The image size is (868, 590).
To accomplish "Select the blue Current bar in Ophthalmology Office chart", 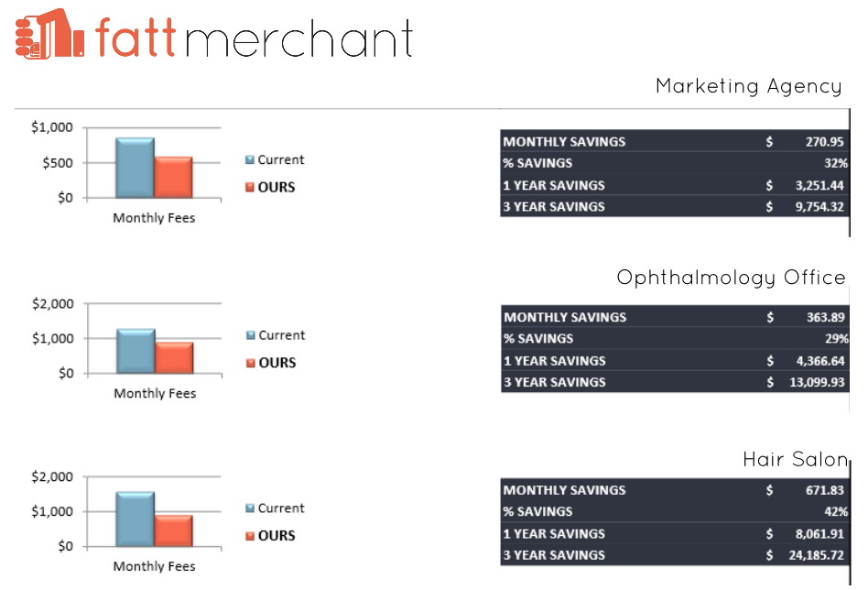I will 136,351.
